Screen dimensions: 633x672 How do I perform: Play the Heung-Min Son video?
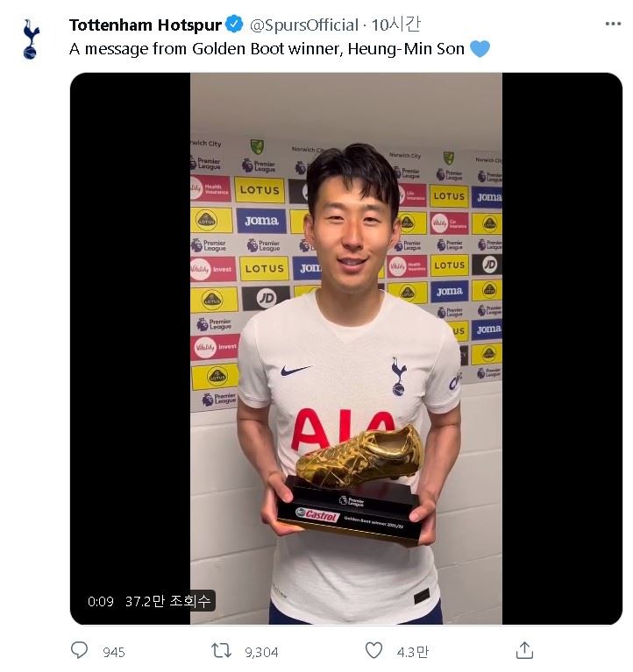click(x=346, y=349)
